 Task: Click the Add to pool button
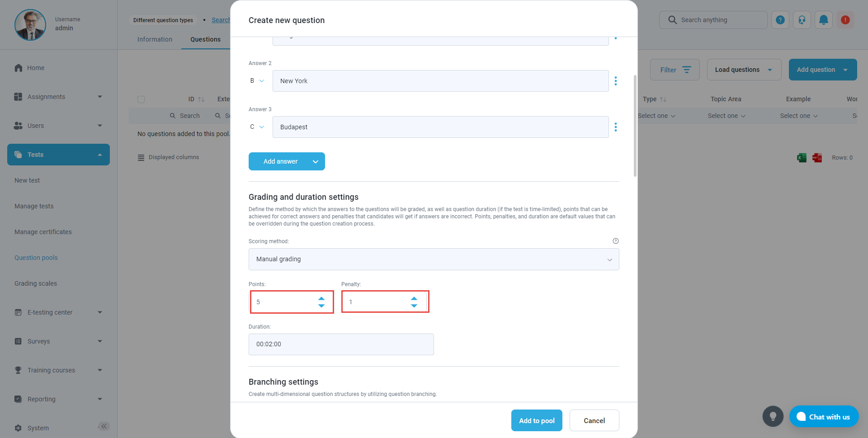(537, 420)
